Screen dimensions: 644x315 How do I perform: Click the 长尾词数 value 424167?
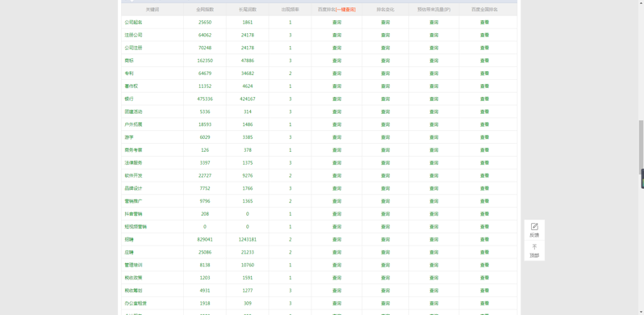[247, 99]
